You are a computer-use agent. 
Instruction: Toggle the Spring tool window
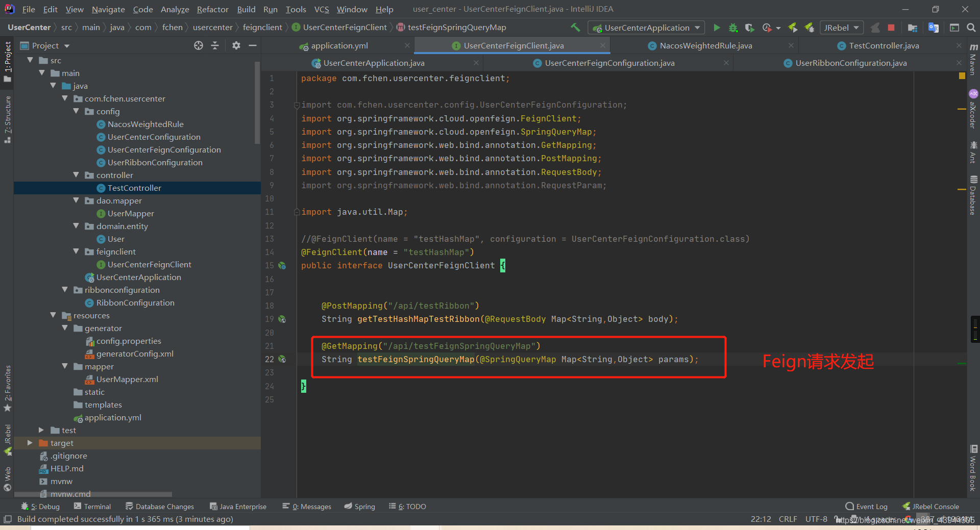coord(360,507)
